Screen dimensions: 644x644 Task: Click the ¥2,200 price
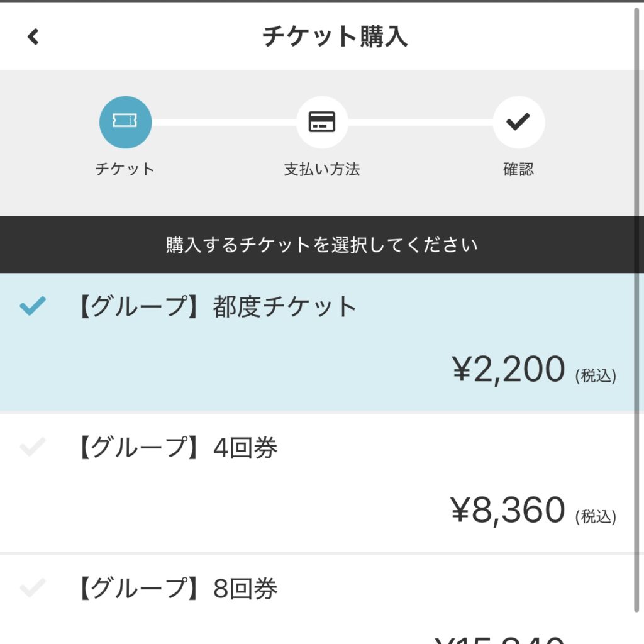(508, 369)
